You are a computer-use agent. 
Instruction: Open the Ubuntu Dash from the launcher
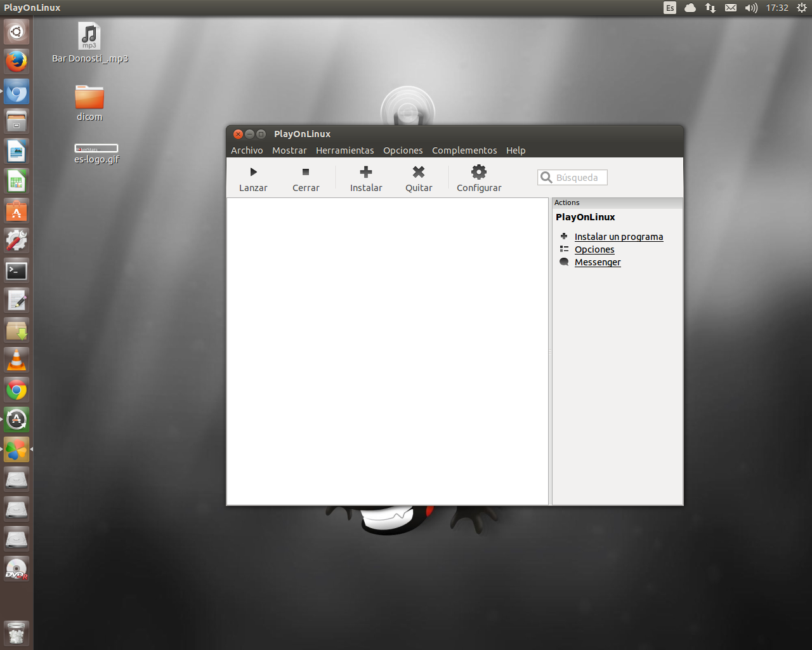click(x=16, y=32)
